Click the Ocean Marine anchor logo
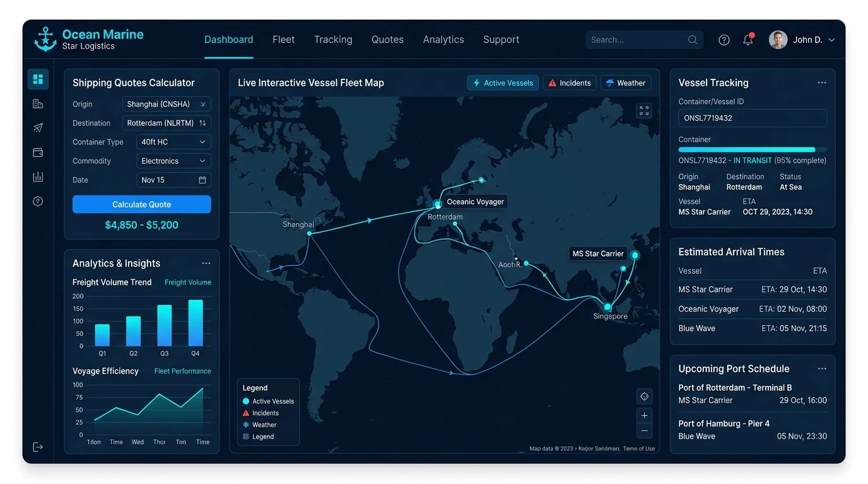868x484 pixels. (45, 39)
